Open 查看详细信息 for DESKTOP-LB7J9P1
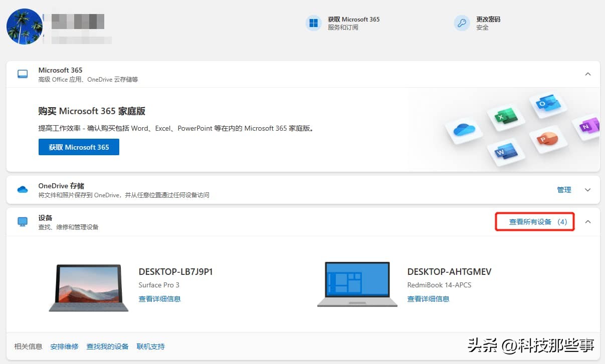605x364 pixels. pyautogui.click(x=159, y=299)
